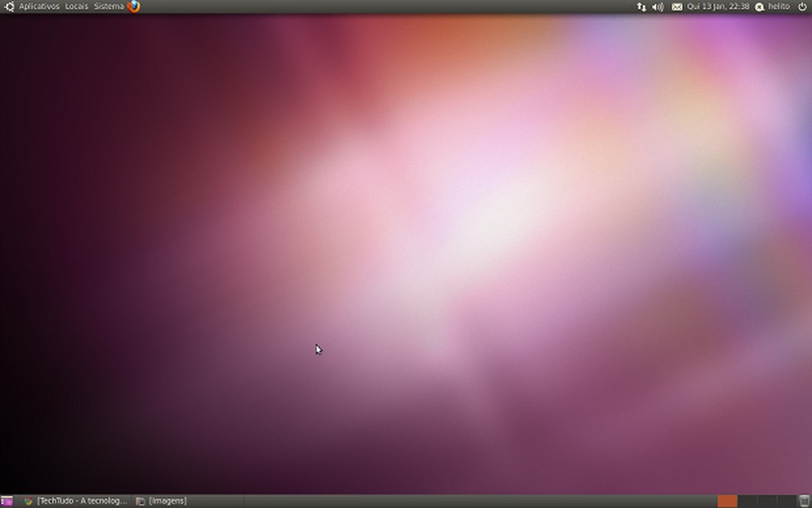812x508 pixels.
Task: Open the helito user menu
Action: coord(779,7)
